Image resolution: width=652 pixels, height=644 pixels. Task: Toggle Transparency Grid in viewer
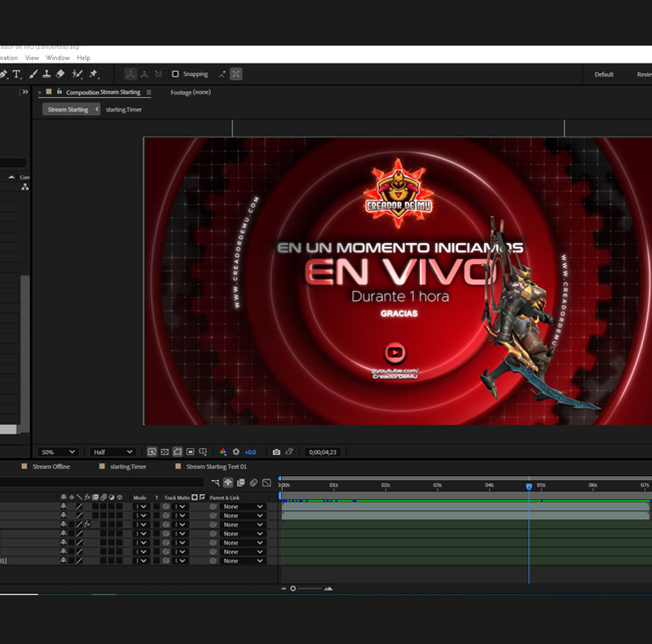(x=165, y=452)
